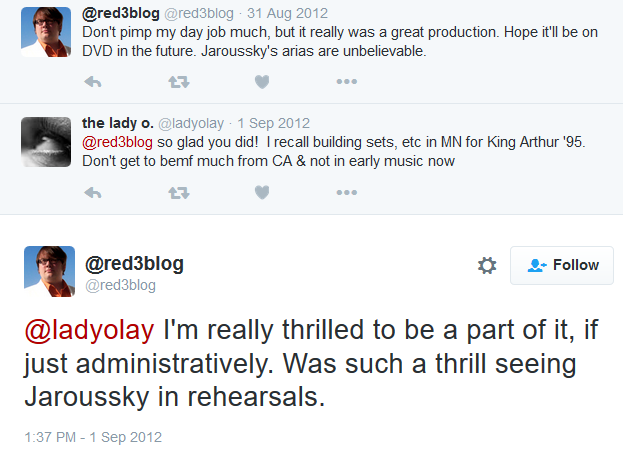Like the tweet about DVD production

coord(262,82)
